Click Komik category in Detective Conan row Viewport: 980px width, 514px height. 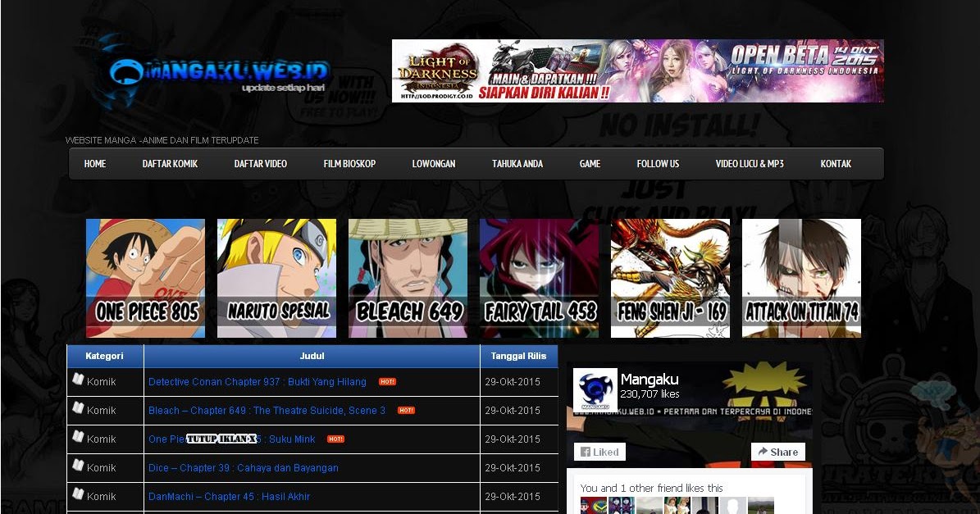click(x=101, y=381)
